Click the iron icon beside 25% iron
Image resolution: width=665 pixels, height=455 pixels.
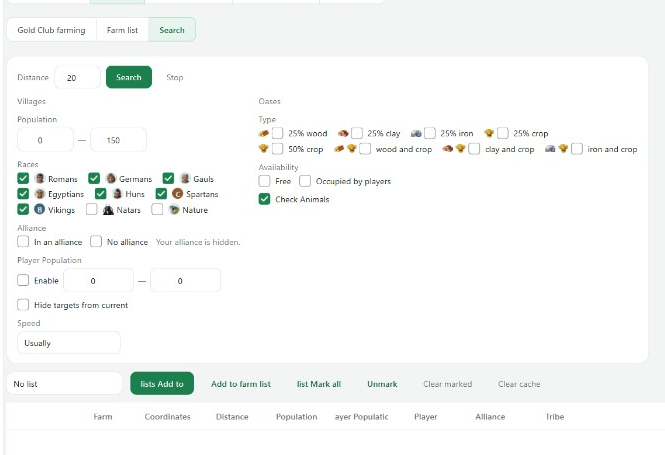click(x=416, y=133)
